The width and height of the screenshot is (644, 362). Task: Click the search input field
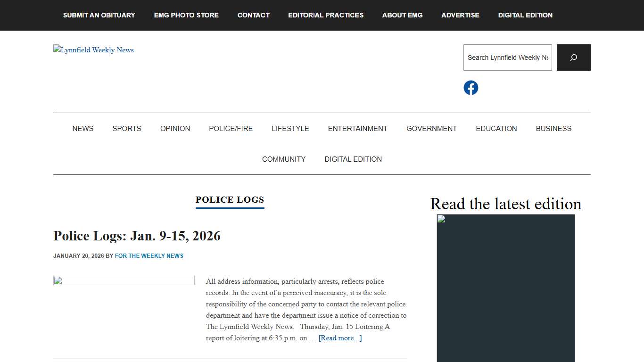click(x=507, y=57)
